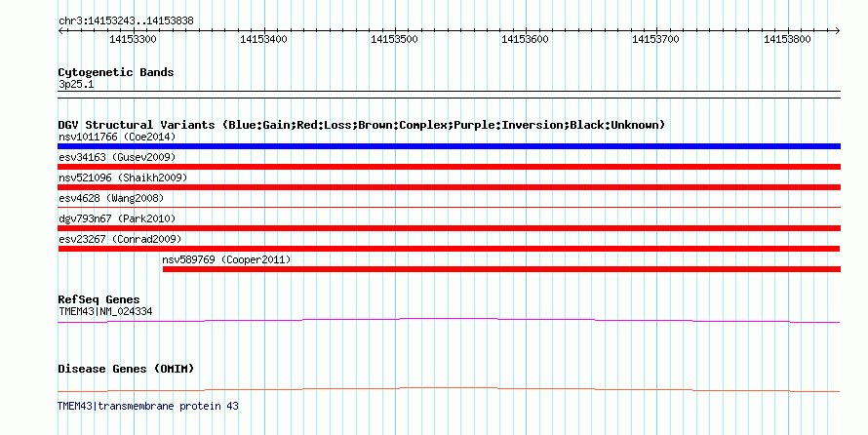Open the esv34163 (Gusev2009) label

coord(117,157)
